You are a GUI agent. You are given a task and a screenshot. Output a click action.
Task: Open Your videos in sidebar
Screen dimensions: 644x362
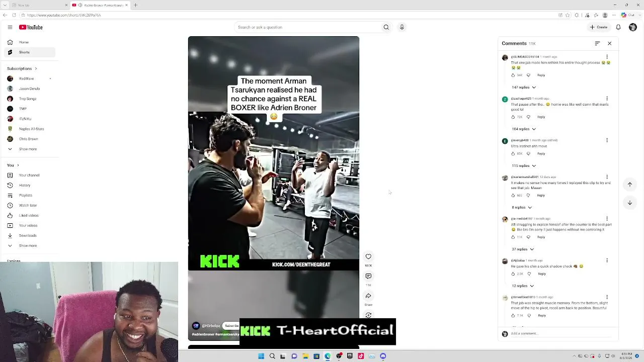[x=30, y=226]
